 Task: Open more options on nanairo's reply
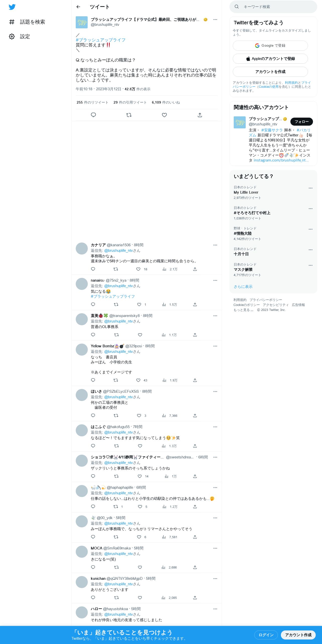click(215, 280)
